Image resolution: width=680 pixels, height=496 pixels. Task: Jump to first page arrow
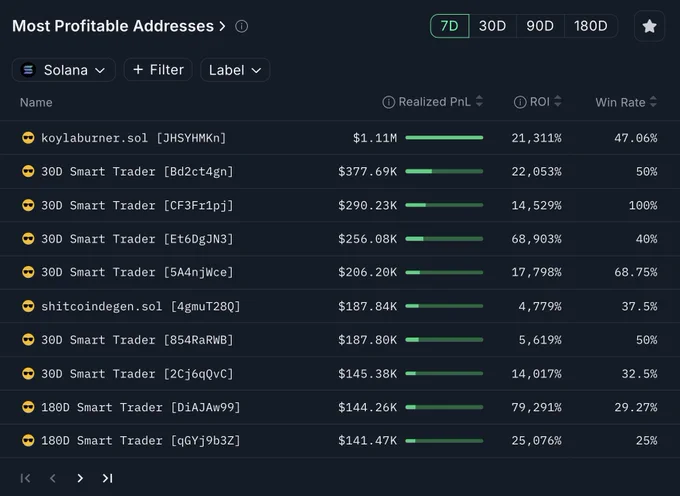point(25,478)
